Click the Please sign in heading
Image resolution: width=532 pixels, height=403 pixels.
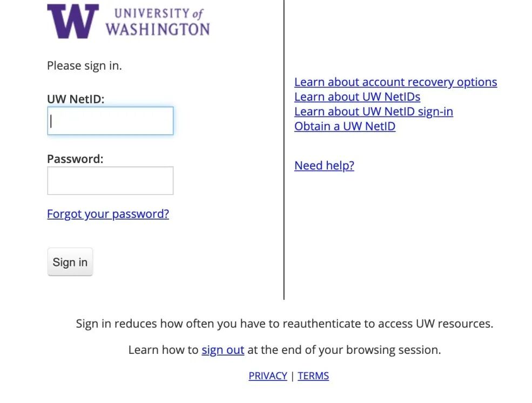click(x=84, y=66)
